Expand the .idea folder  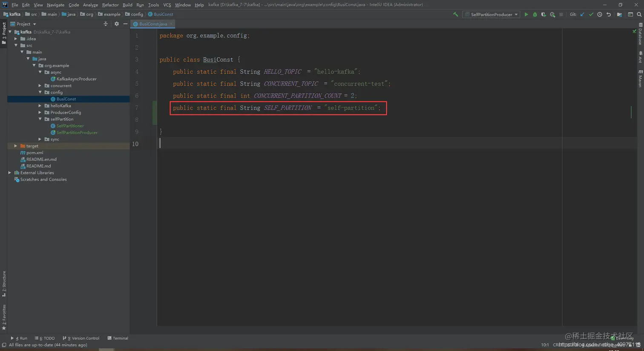(16, 39)
